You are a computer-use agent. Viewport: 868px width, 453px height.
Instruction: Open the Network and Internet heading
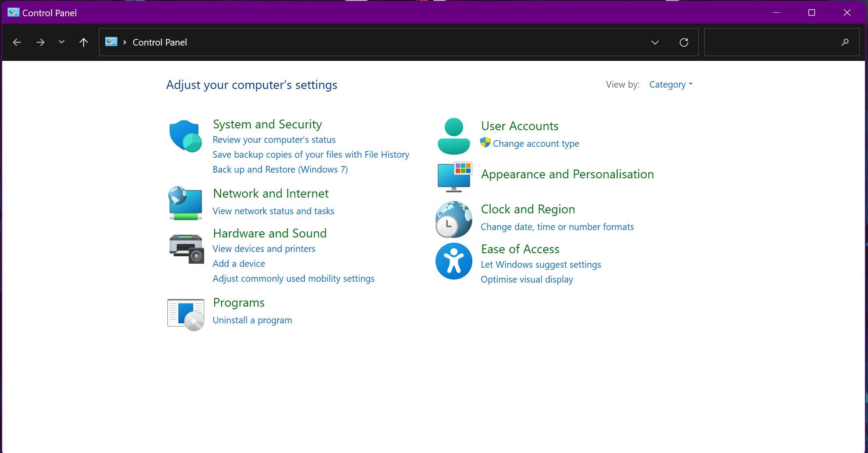point(271,193)
